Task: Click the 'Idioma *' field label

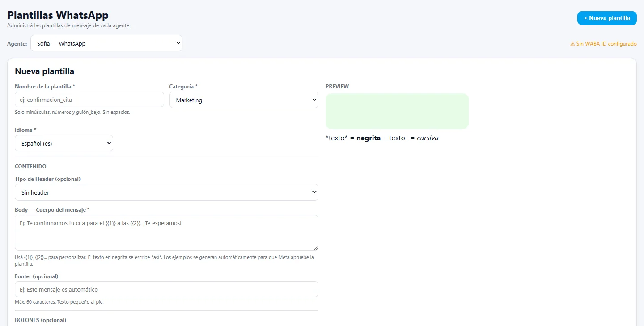Action: [x=25, y=130]
